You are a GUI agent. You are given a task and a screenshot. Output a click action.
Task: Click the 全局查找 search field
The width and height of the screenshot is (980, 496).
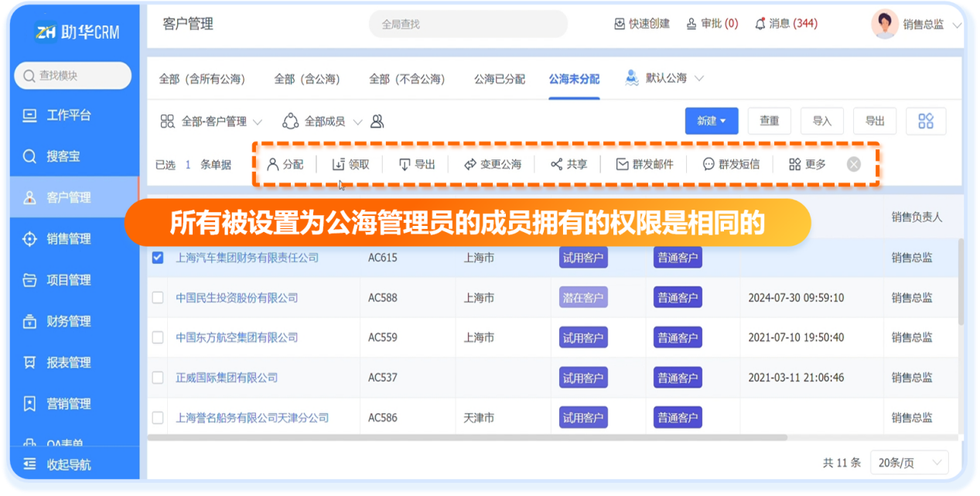tap(468, 24)
